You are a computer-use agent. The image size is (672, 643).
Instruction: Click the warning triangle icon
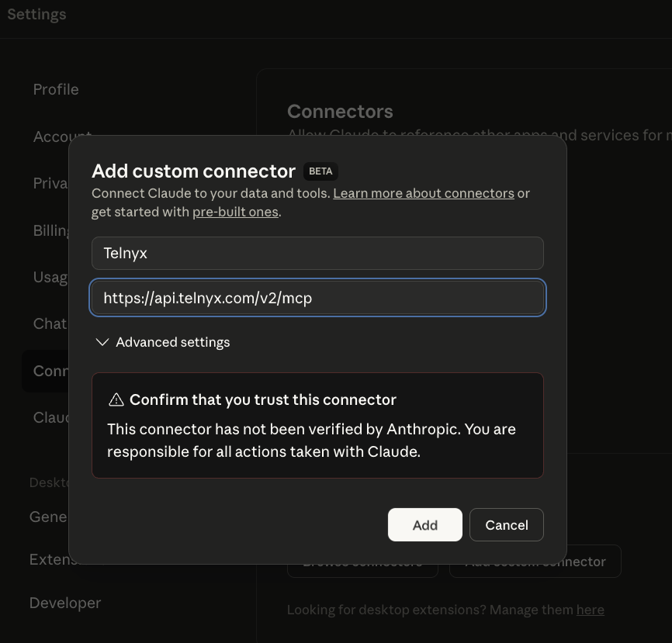[116, 400]
